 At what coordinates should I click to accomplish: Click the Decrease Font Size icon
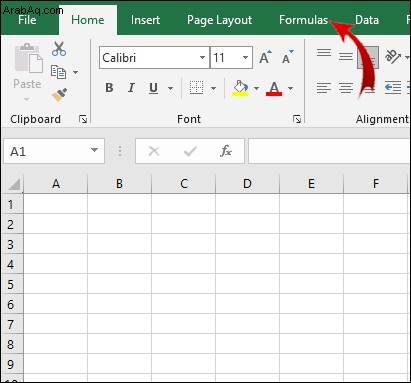point(287,57)
